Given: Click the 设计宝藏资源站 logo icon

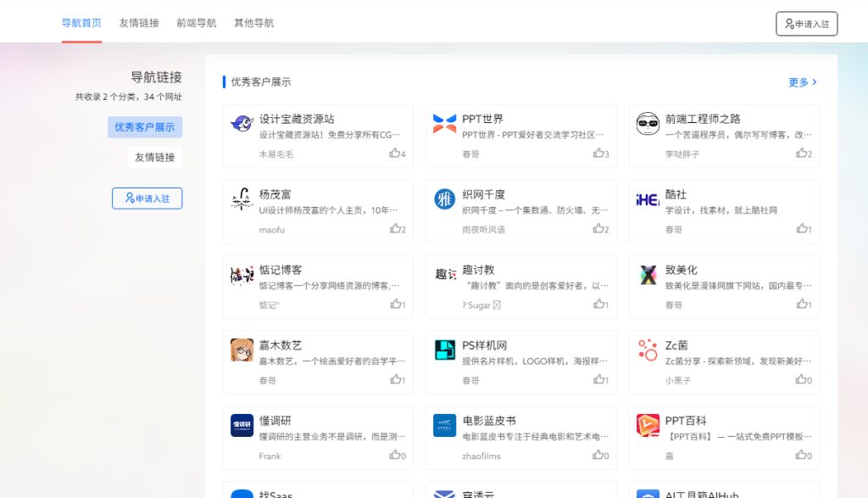Looking at the screenshot, I should [x=242, y=123].
